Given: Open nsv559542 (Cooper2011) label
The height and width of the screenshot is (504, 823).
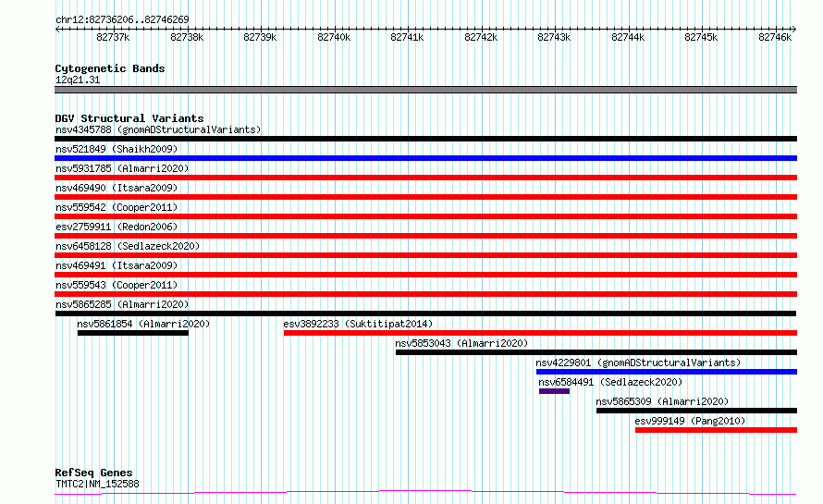Looking at the screenshot, I should [117, 207].
